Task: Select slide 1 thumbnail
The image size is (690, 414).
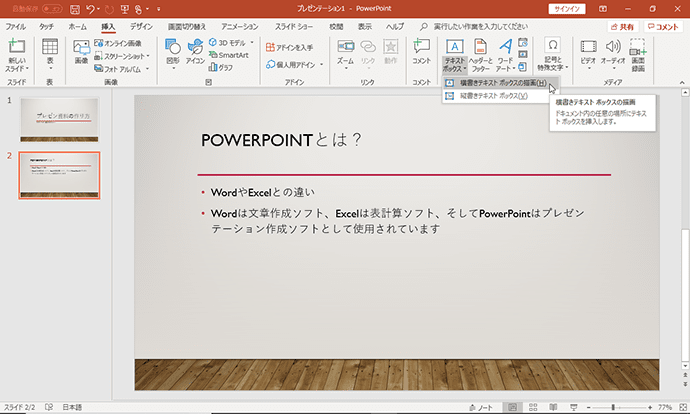Action: coord(59,120)
